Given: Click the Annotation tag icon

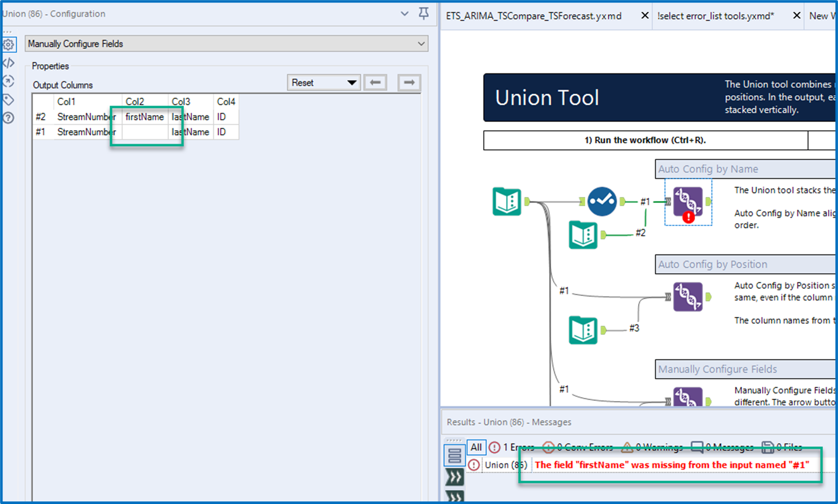Looking at the screenshot, I should tap(9, 100).
